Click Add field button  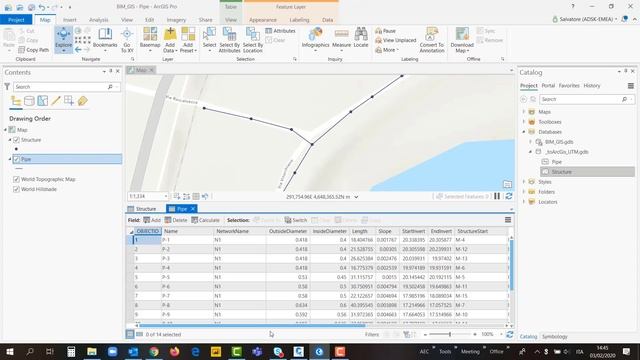[152, 220]
